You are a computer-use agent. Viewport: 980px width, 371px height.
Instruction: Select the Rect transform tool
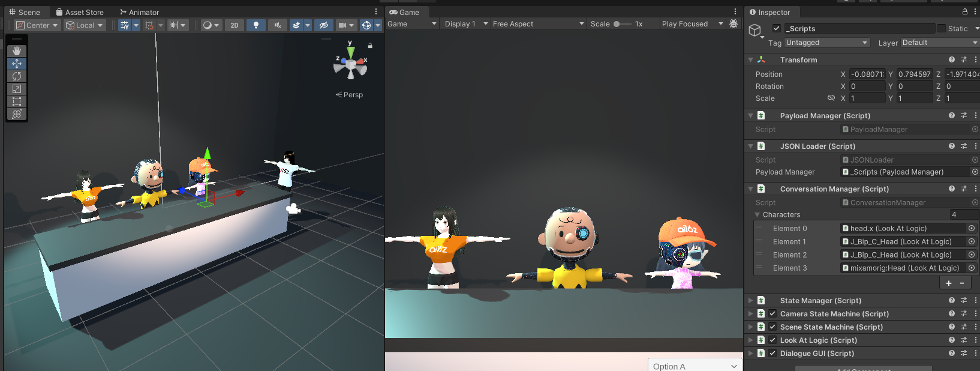pyautogui.click(x=17, y=101)
